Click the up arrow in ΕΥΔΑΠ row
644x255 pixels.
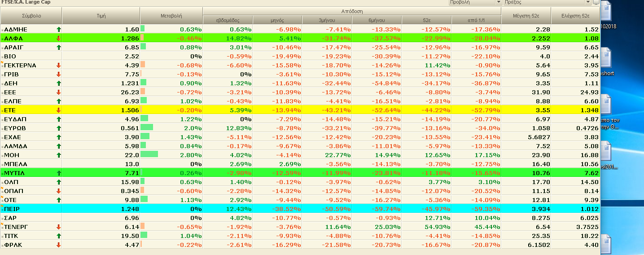click(x=58, y=119)
